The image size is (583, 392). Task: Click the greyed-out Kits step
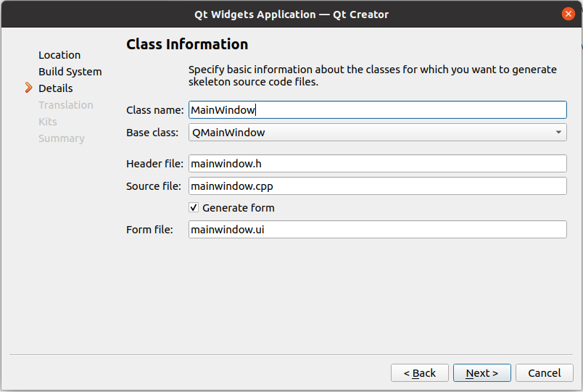pos(48,122)
